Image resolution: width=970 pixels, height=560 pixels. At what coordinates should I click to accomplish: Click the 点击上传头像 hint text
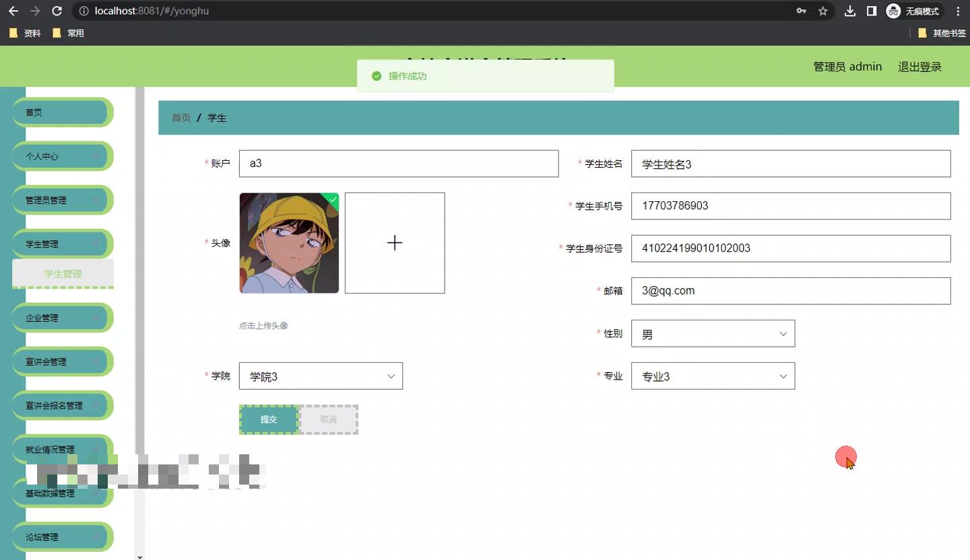point(263,326)
